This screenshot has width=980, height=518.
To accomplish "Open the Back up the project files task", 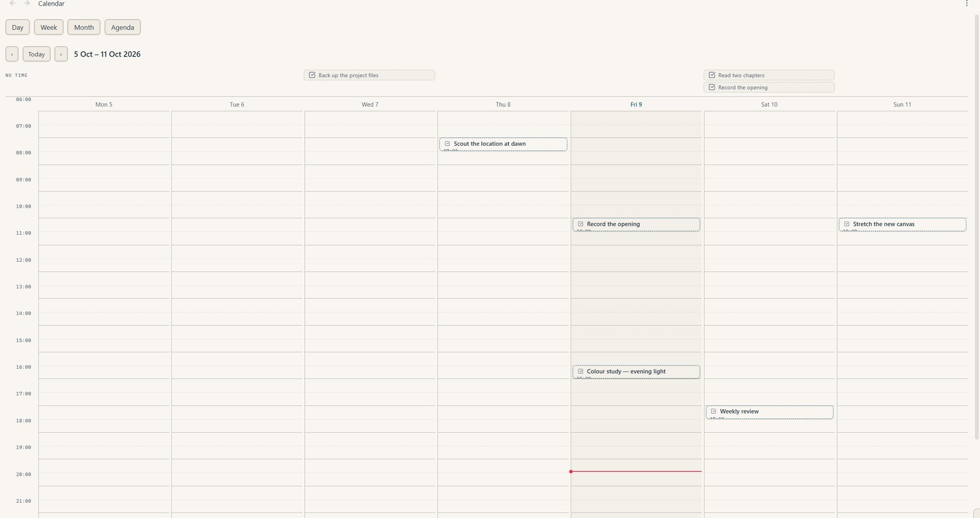I will pos(369,75).
